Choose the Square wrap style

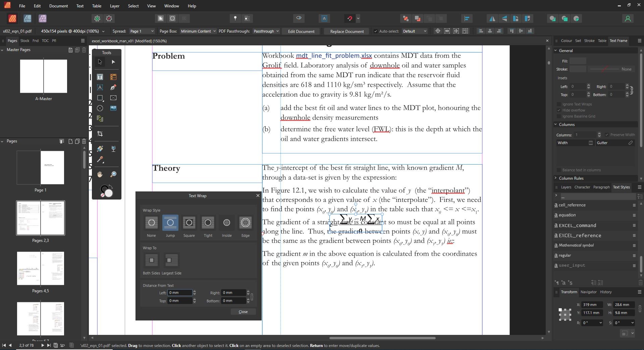coord(189,223)
